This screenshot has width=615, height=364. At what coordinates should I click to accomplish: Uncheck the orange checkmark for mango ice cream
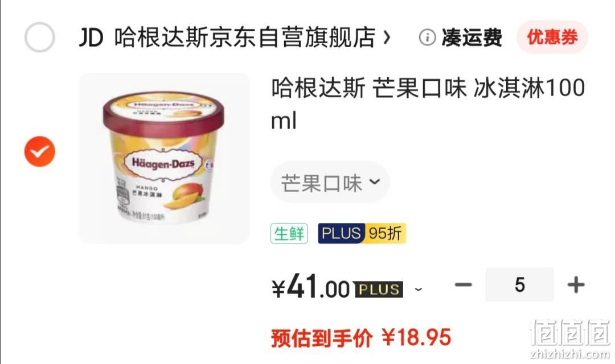(x=40, y=152)
